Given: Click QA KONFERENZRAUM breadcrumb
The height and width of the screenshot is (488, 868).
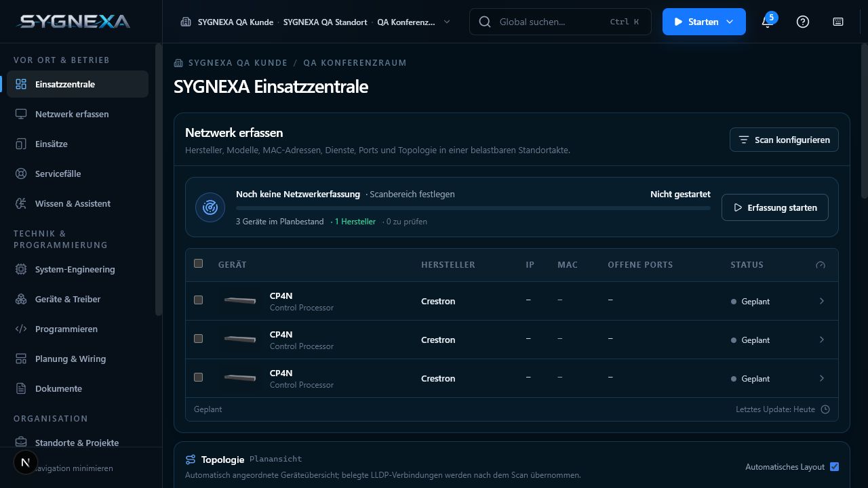Looking at the screenshot, I should (x=355, y=63).
